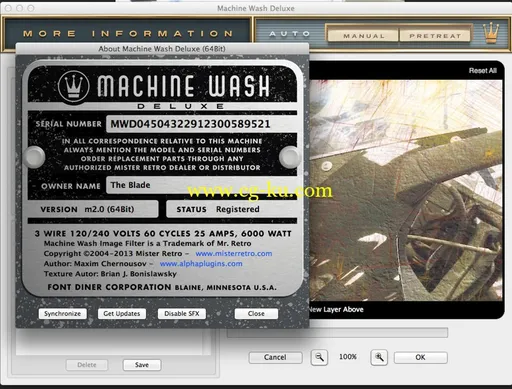Image resolution: width=512 pixels, height=389 pixels.
Task: Open the www.alphaplugins.com link
Action: coord(201,264)
